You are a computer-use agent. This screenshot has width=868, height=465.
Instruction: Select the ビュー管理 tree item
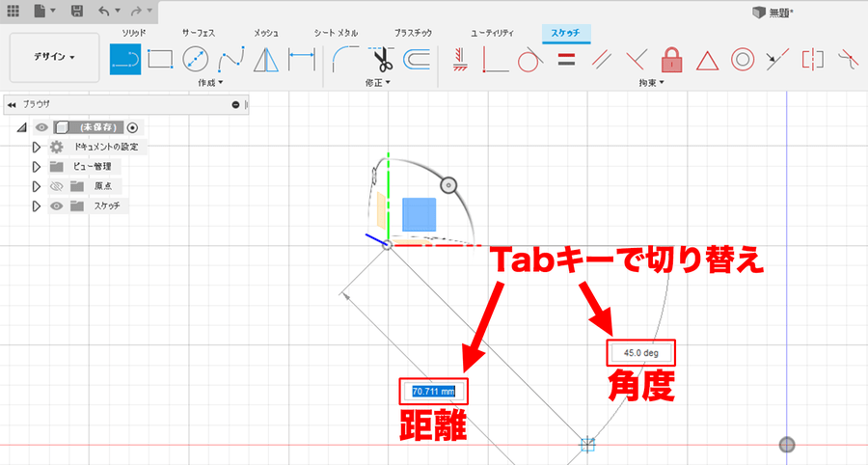point(92,166)
